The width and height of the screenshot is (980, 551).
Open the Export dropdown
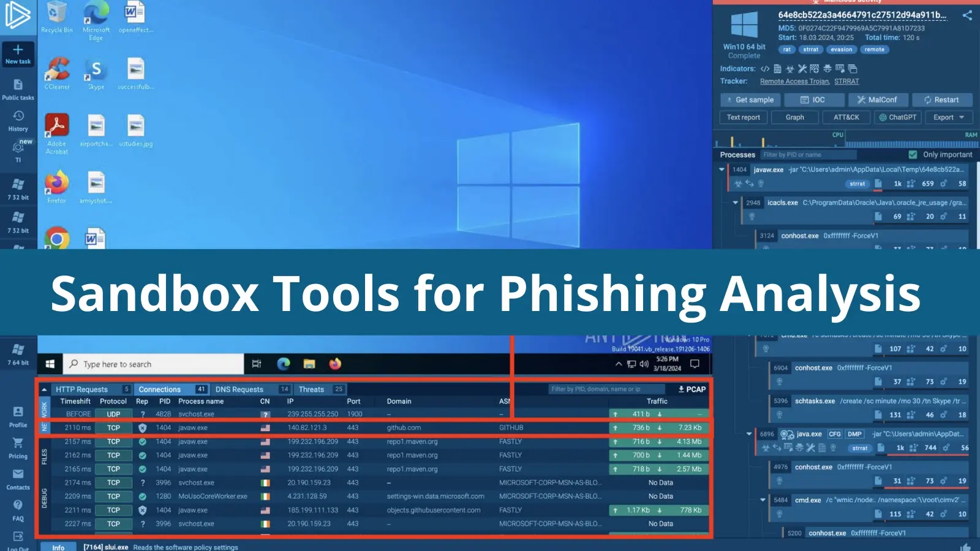(948, 118)
